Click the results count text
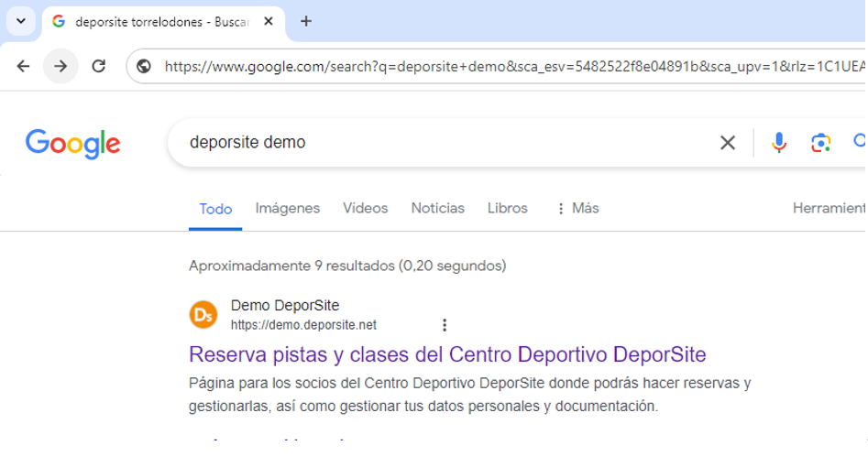The image size is (868, 467). (347, 266)
